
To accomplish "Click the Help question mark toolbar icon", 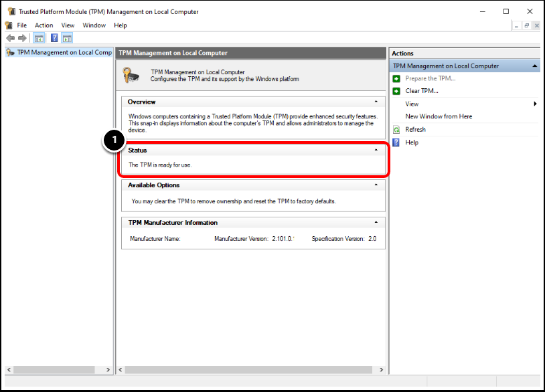I will coord(54,38).
